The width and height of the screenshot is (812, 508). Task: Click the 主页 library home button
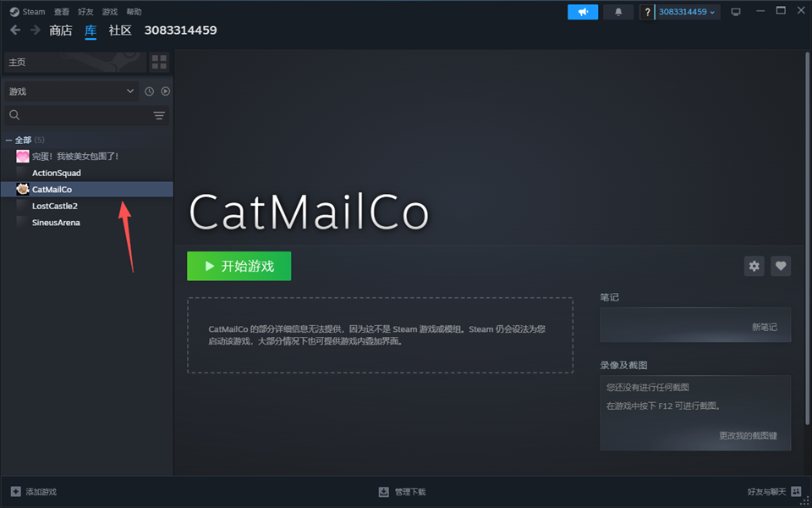(75, 62)
